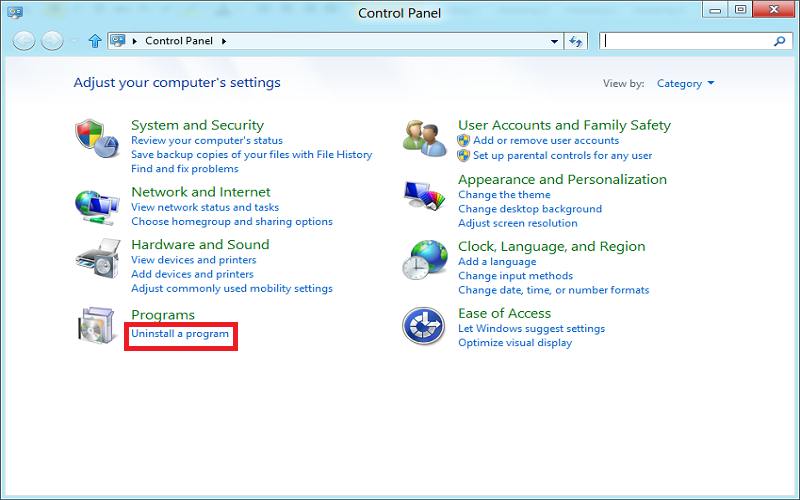Open the View by Category dropdown
Image resolution: width=800 pixels, height=500 pixels.
pos(685,83)
